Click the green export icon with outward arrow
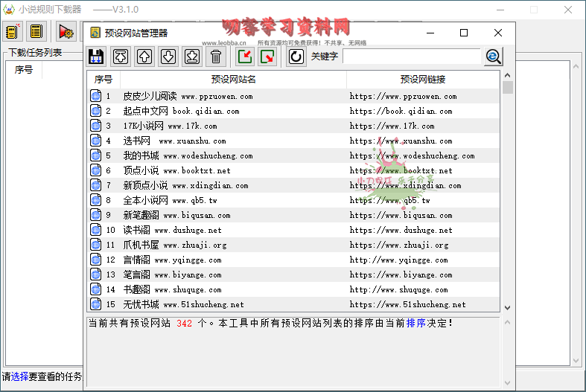Viewport: 586px width, 392px height. tap(267, 57)
